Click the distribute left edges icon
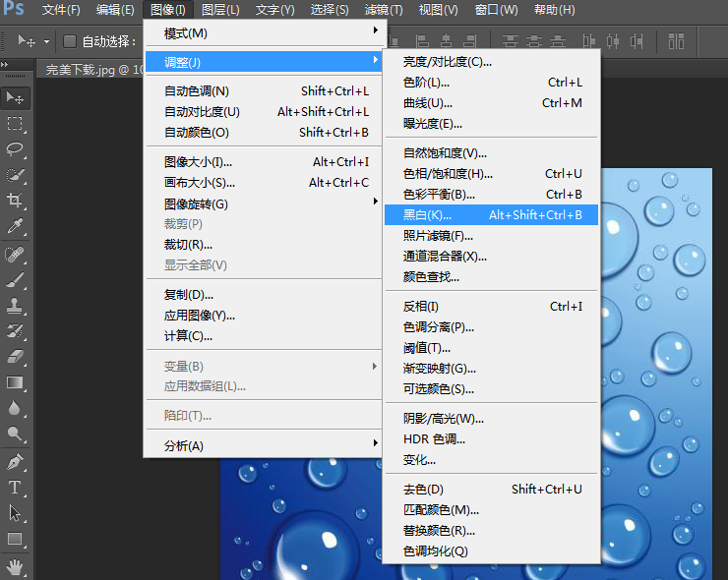Viewport: 728px width, 580px height. coord(588,41)
